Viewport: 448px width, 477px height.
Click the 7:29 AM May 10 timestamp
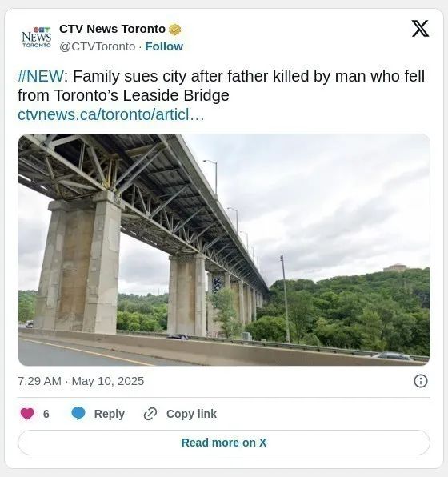click(x=81, y=381)
